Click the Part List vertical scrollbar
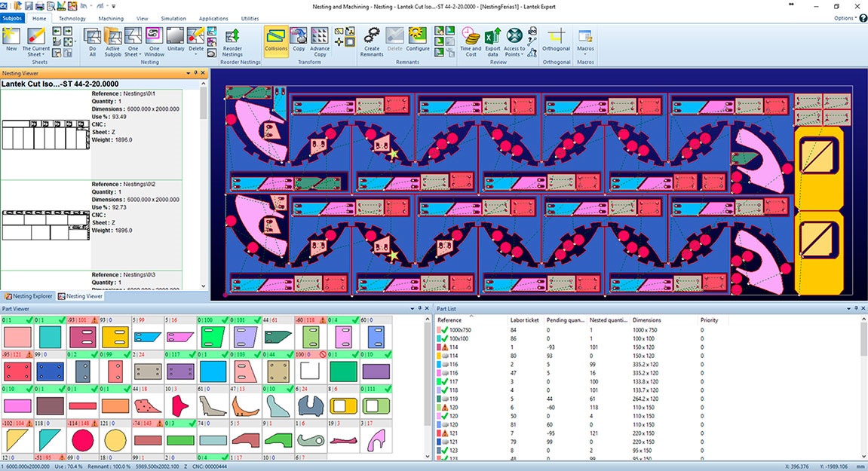Screen dimensions: 868x471 click(863, 387)
